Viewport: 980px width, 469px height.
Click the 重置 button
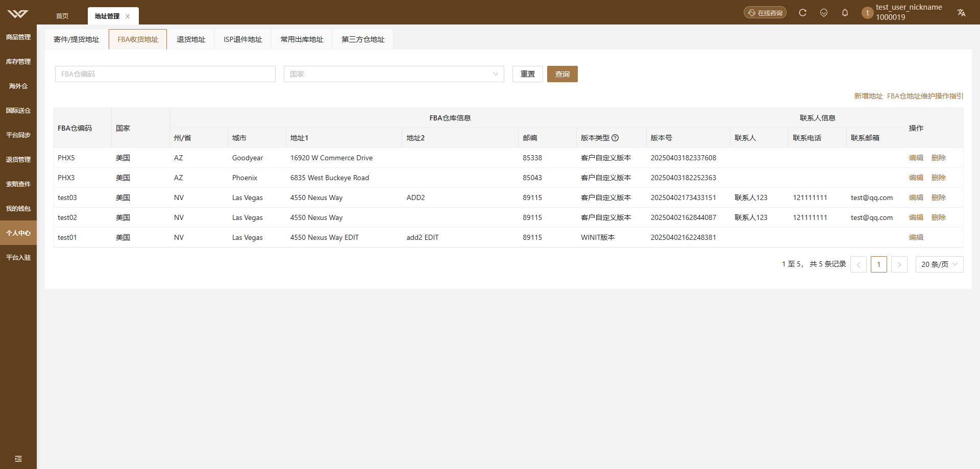(528, 74)
